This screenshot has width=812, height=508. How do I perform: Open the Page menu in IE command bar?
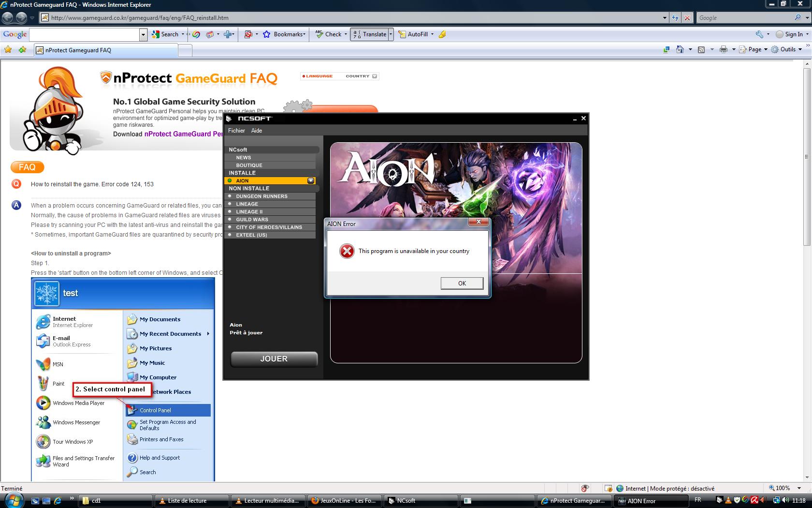753,49
